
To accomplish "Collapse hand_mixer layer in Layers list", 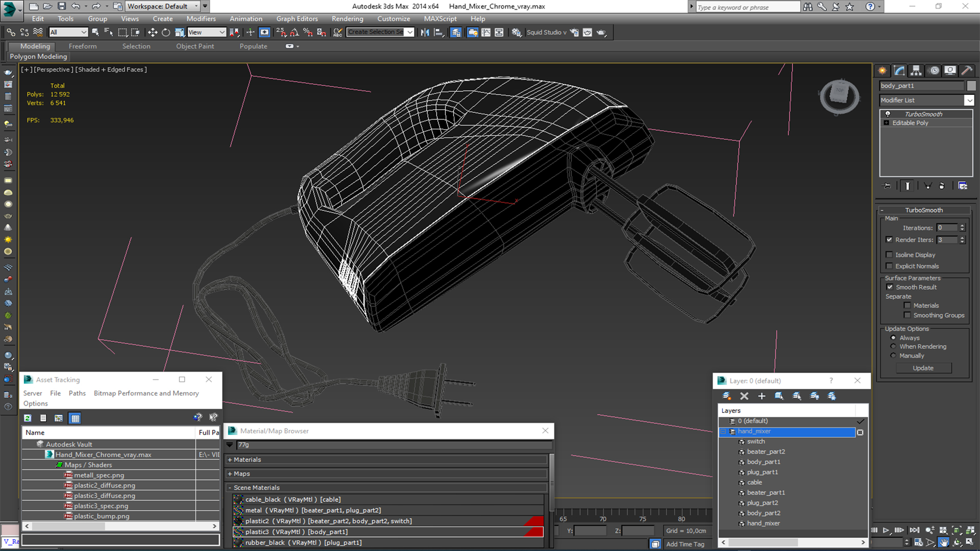I will pos(723,432).
